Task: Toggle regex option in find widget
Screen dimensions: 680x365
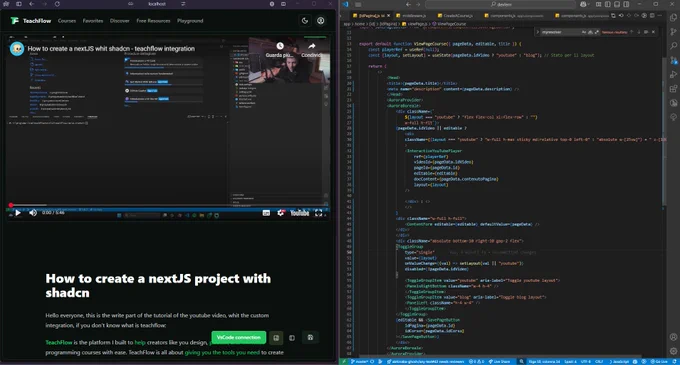Action: pyautogui.click(x=597, y=32)
